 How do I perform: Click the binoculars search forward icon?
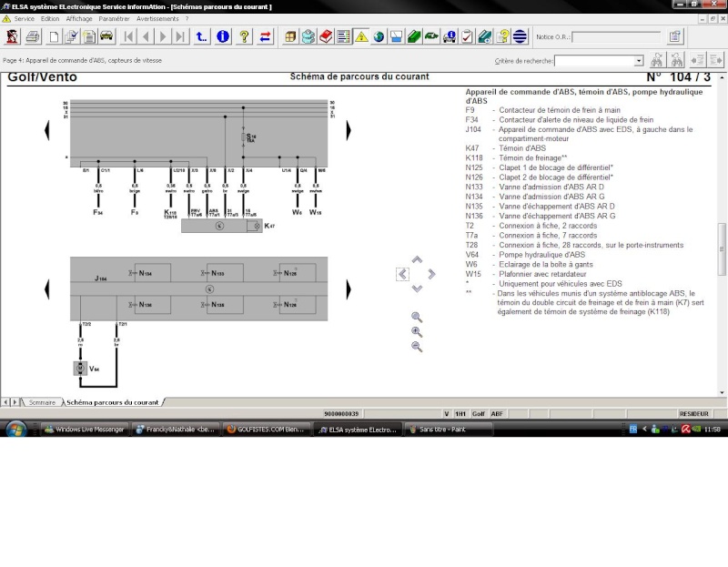657,60
